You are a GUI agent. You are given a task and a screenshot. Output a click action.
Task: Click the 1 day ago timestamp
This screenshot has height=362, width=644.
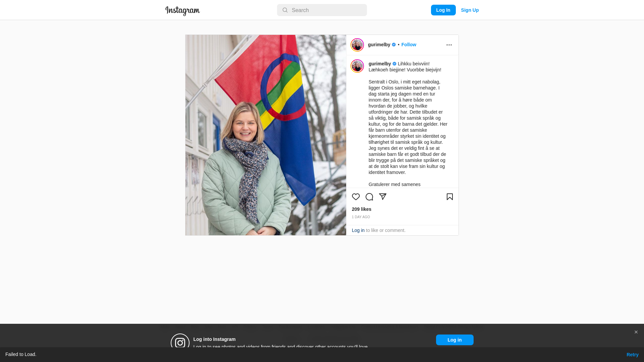[361, 217]
